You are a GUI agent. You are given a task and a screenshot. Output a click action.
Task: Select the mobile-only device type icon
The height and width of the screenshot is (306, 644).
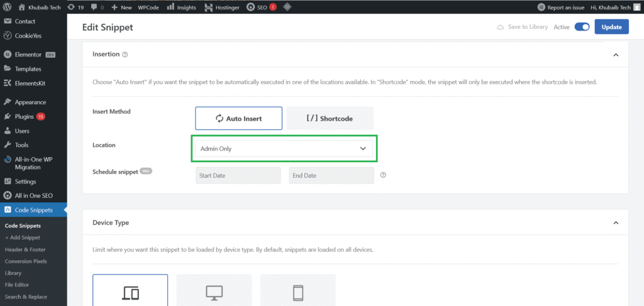coord(297,292)
